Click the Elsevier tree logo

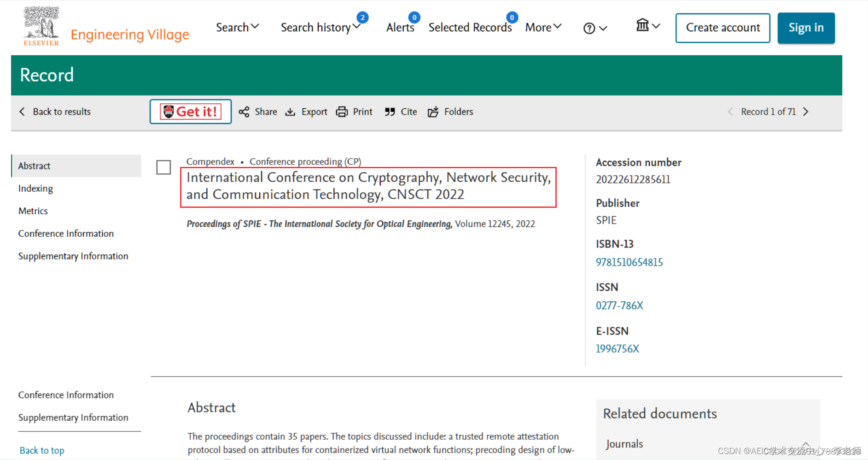(x=41, y=26)
